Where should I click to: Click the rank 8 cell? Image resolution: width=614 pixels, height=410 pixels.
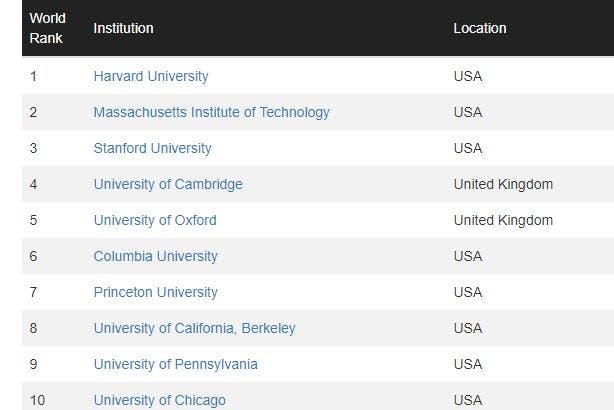point(33,328)
